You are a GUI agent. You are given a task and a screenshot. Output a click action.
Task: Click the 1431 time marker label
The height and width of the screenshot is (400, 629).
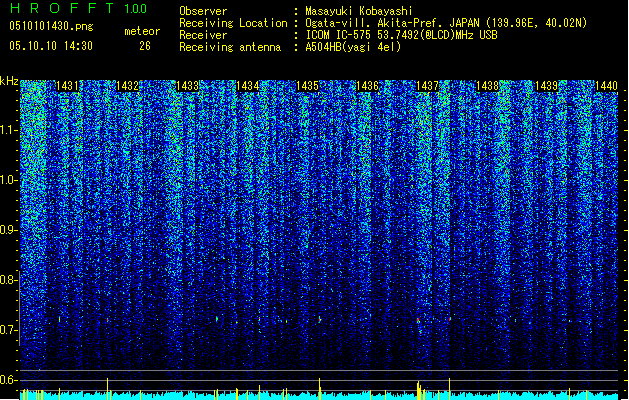[67, 86]
